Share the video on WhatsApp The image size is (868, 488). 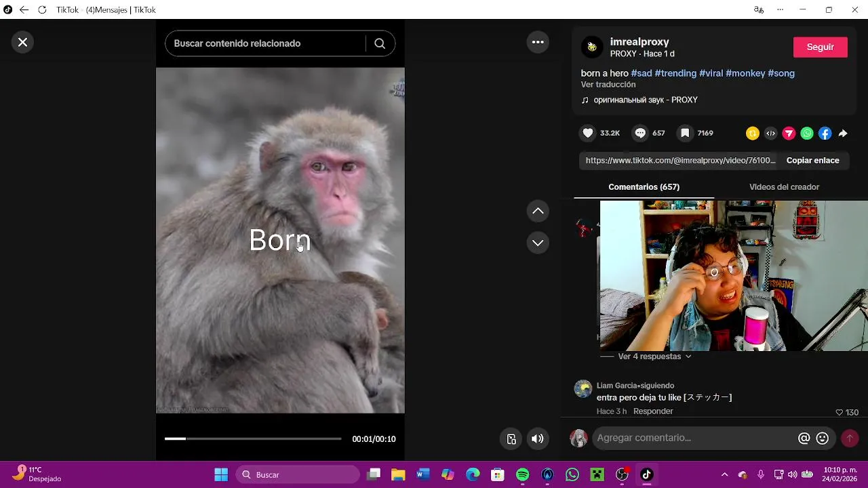[807, 134]
